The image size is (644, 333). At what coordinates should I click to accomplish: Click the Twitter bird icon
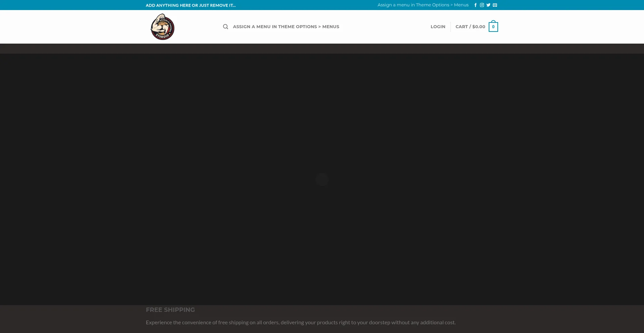point(488,5)
